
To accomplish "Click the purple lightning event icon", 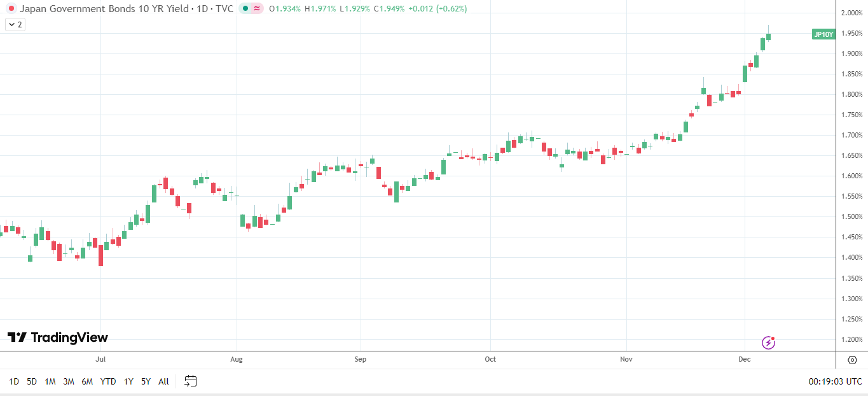I will [768, 343].
